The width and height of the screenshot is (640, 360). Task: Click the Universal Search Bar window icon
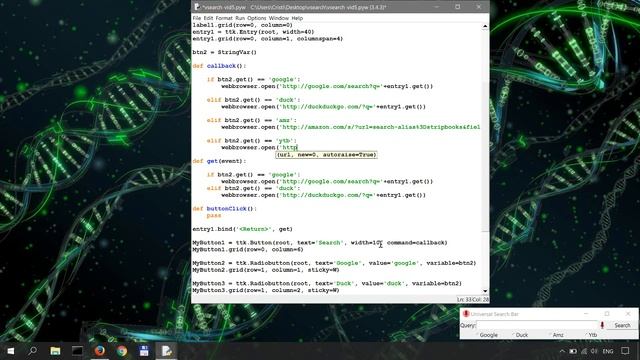[466, 314]
